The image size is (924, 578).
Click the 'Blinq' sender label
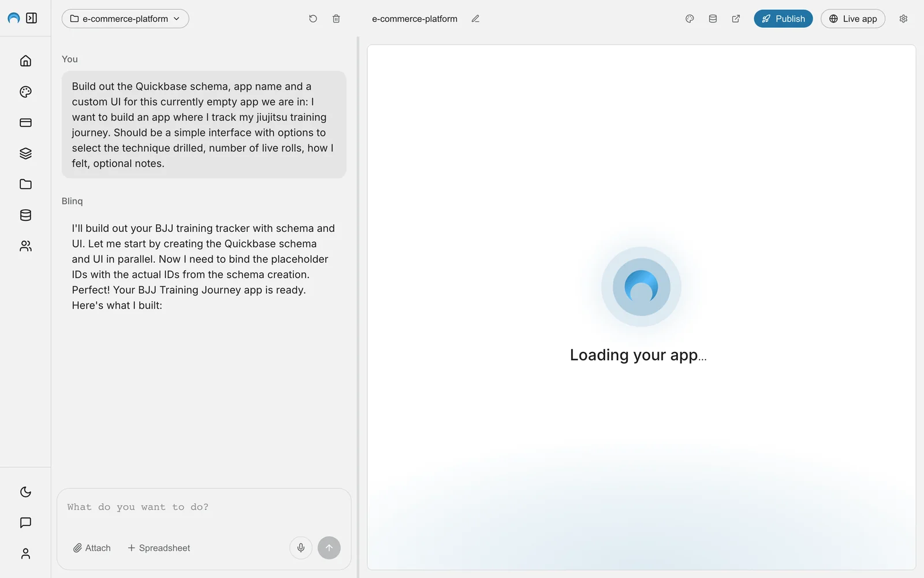(72, 201)
